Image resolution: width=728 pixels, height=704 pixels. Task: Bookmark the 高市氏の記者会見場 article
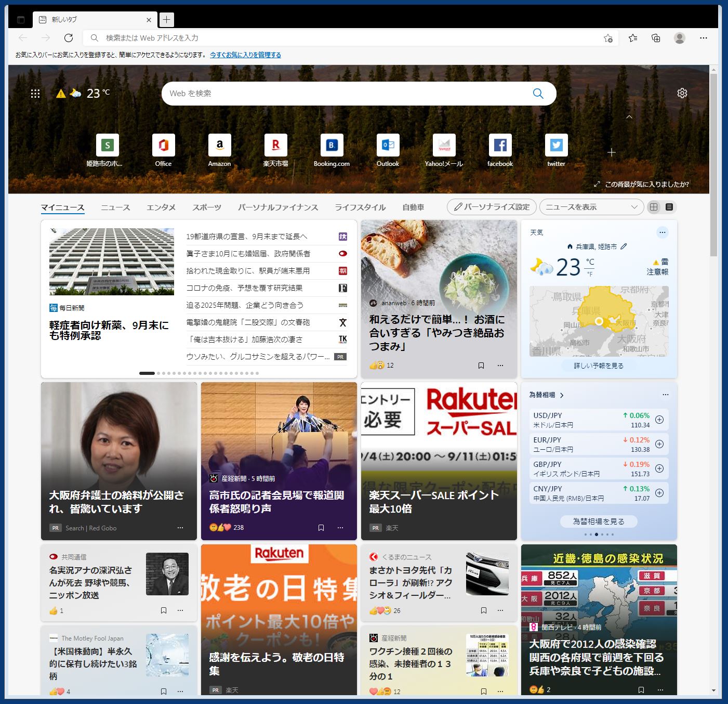321,528
